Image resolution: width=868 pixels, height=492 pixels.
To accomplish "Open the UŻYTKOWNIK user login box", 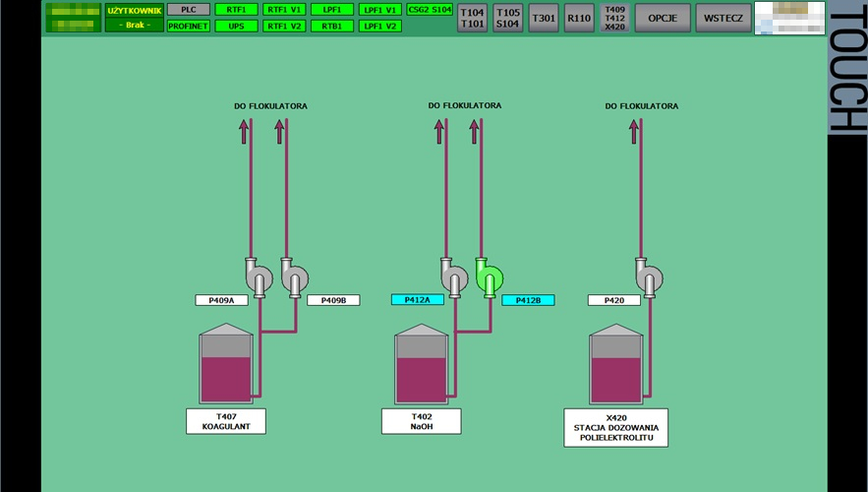I will point(134,18).
